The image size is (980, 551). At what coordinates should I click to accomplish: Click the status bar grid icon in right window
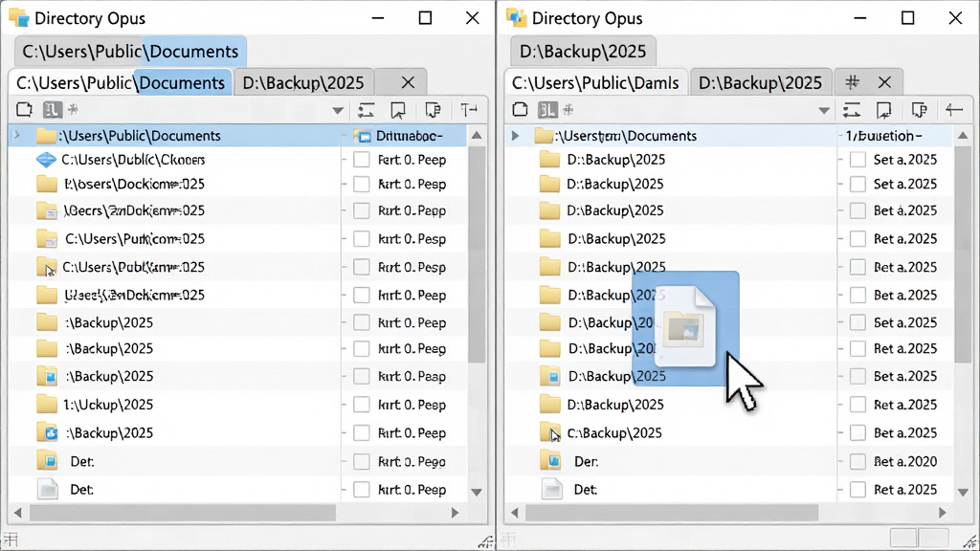point(508,540)
